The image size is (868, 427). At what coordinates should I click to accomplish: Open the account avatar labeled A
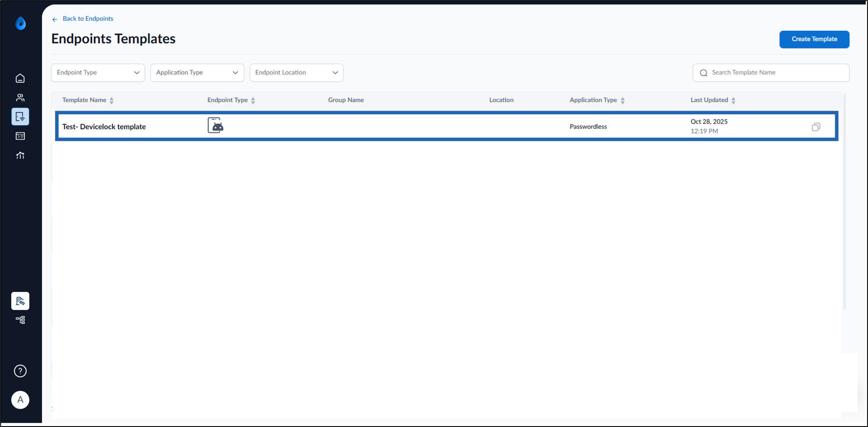(x=20, y=400)
